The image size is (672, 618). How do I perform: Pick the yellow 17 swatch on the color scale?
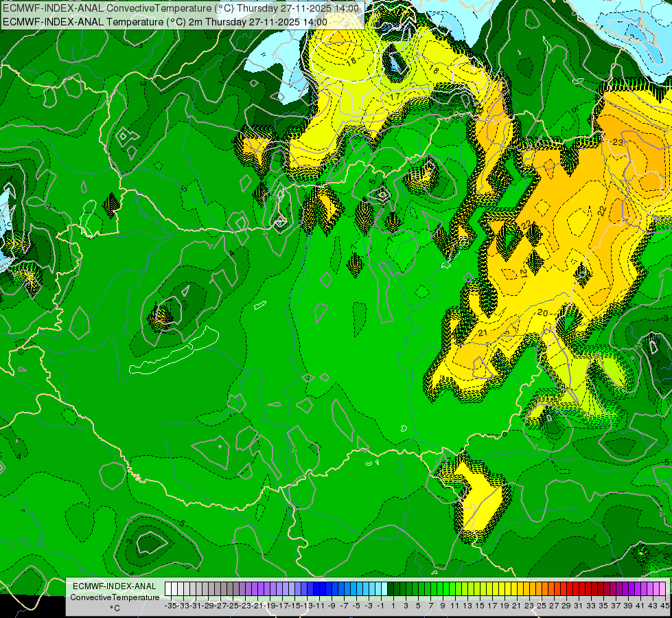(489, 589)
